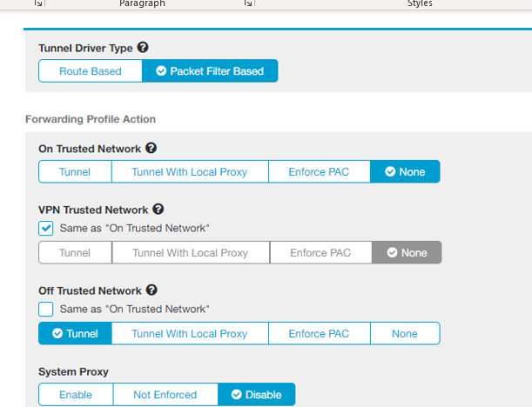This screenshot has width=532, height=407.
Task: Choose Tunnel With Local Proxy for Off Trusted Network
Action: 190,333
